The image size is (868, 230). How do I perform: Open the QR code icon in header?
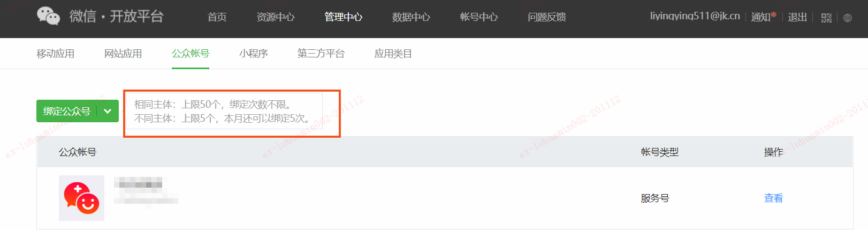tap(826, 18)
